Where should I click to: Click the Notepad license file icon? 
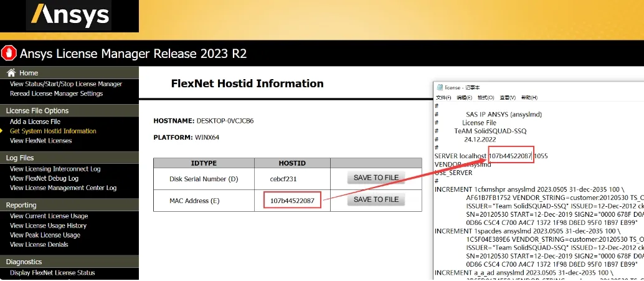click(x=440, y=87)
